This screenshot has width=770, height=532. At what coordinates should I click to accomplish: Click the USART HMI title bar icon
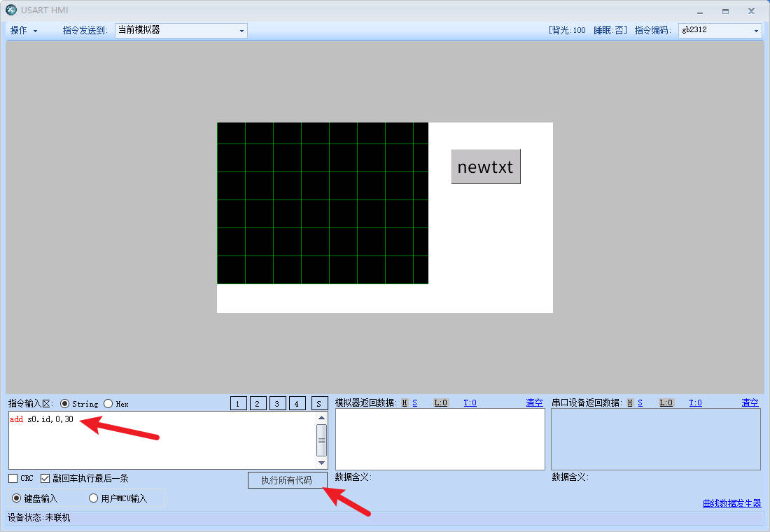click(11, 10)
